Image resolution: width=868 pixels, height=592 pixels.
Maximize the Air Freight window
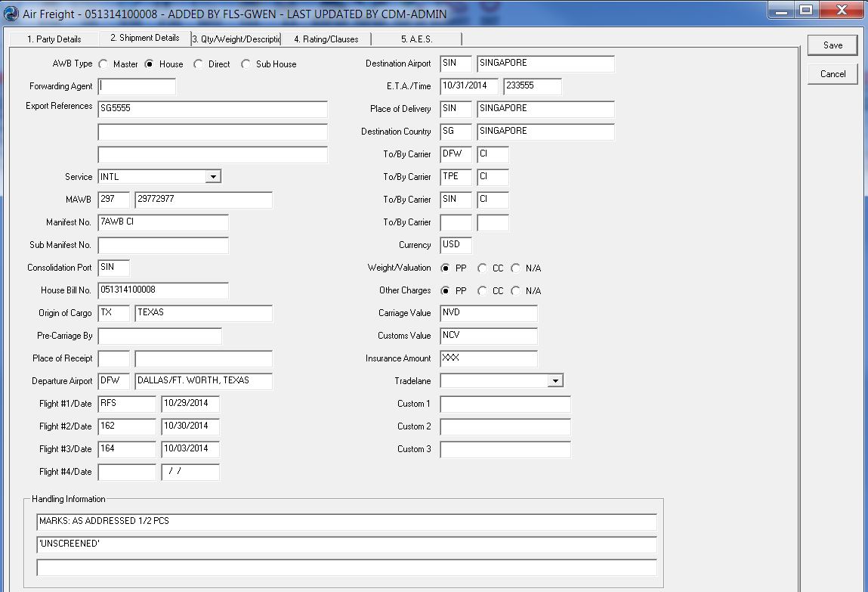806,10
